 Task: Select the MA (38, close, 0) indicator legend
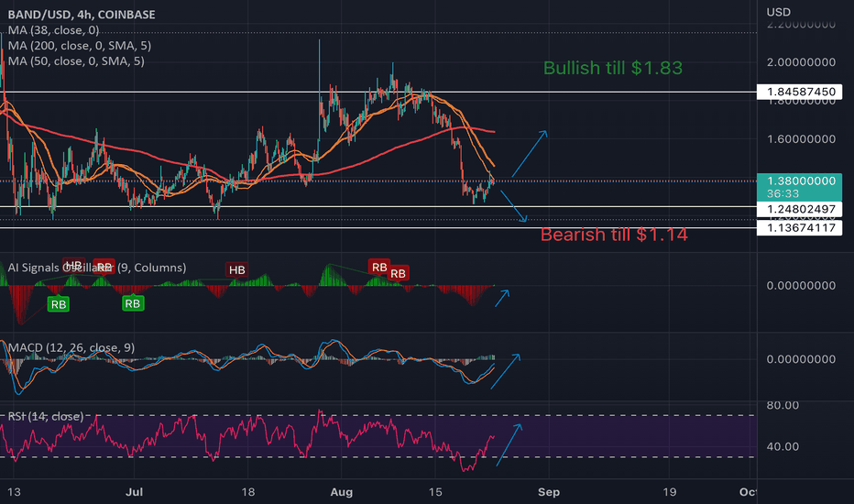point(53,30)
